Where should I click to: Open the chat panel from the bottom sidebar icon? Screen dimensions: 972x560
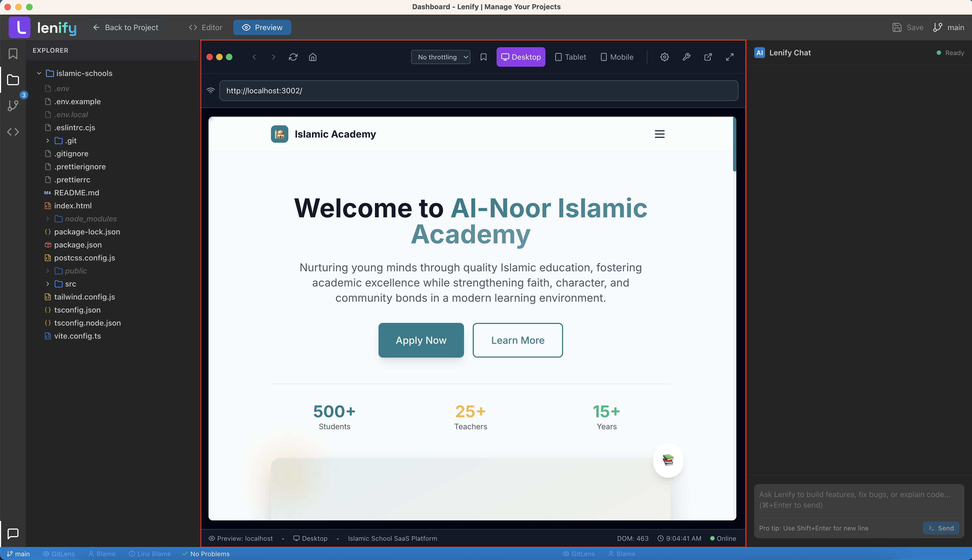(13, 533)
